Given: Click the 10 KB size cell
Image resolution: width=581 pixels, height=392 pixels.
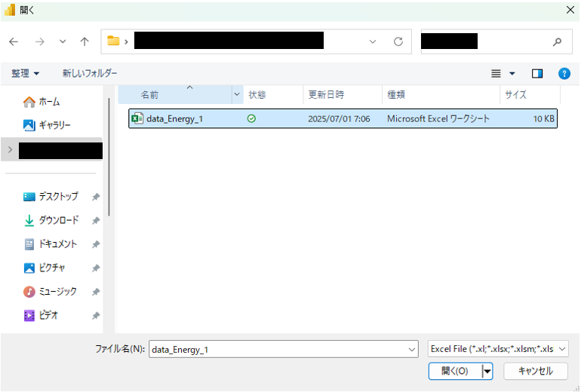Looking at the screenshot, I should pos(543,119).
